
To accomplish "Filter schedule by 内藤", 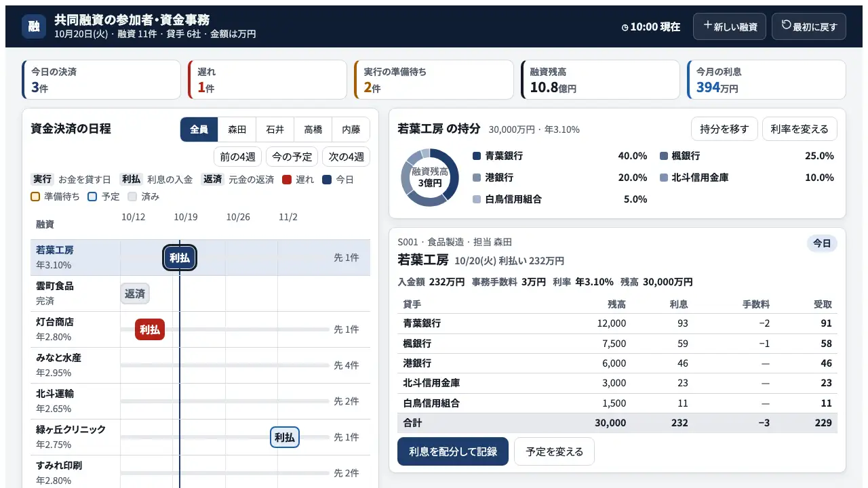I will click(x=351, y=129).
